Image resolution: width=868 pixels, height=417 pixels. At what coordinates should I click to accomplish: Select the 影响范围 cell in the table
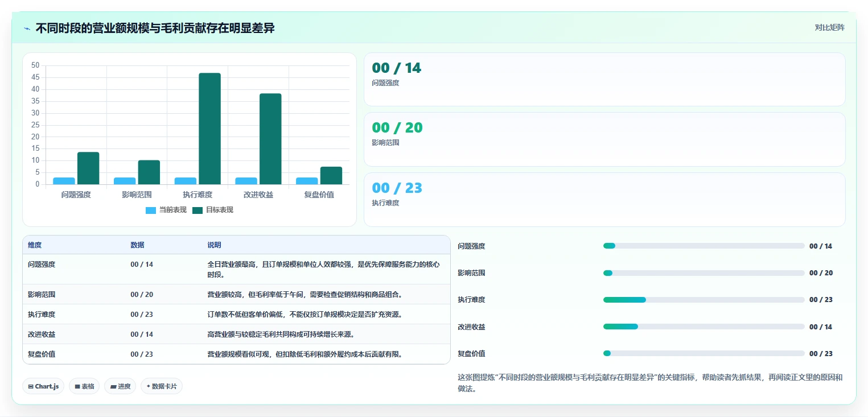[x=42, y=295]
